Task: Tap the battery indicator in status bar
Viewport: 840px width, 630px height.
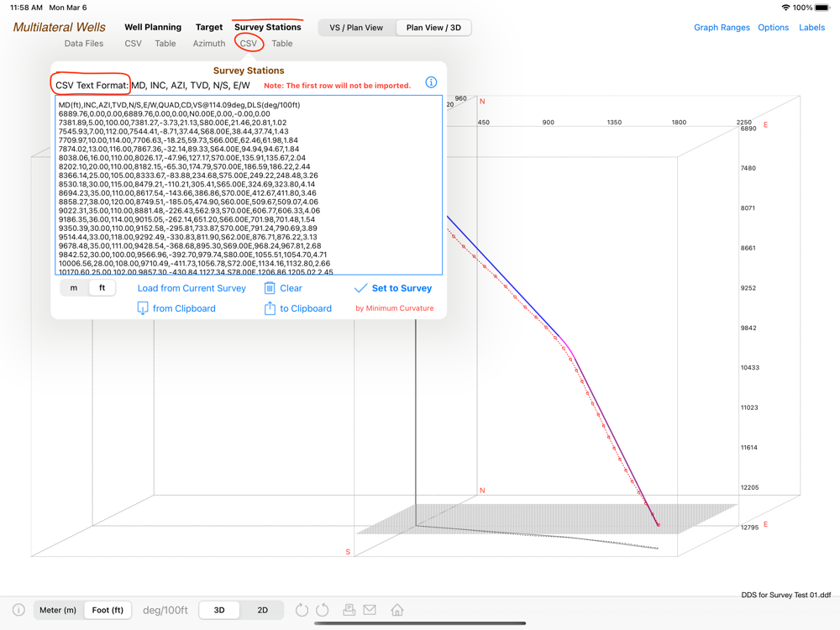Action: click(x=822, y=8)
